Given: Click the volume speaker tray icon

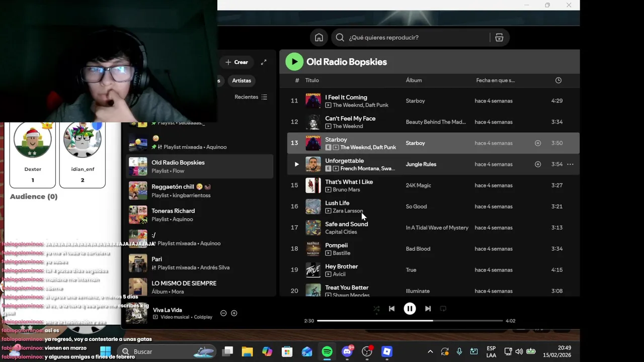Looking at the screenshot, I should (519, 351).
